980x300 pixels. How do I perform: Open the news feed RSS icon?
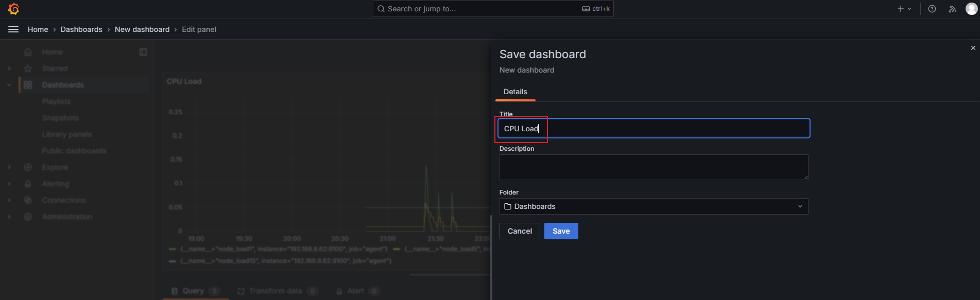[x=952, y=9]
